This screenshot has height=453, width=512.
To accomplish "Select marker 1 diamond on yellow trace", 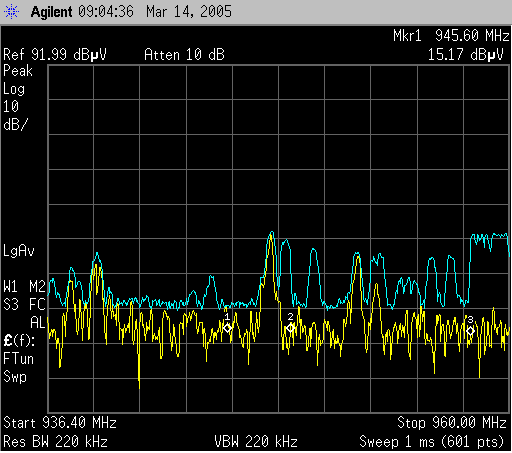I will (227, 328).
